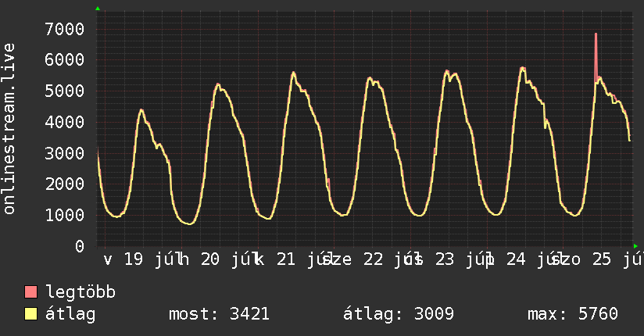Click the pink legtöbb legend swatch
The image size is (644, 336).
point(30,292)
